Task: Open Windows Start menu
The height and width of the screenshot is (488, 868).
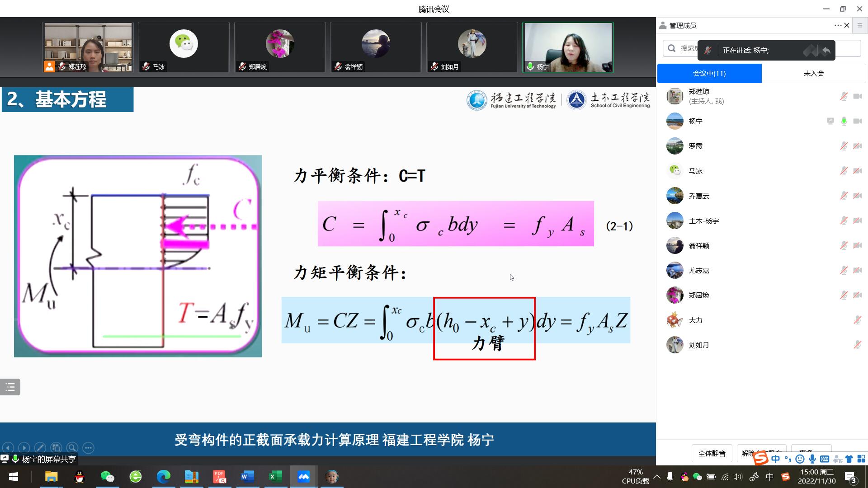Action: pos(14,477)
